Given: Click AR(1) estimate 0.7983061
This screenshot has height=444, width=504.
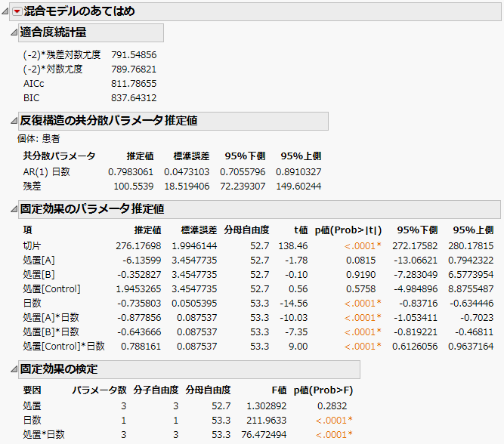Looking at the screenshot, I should tap(131, 172).
